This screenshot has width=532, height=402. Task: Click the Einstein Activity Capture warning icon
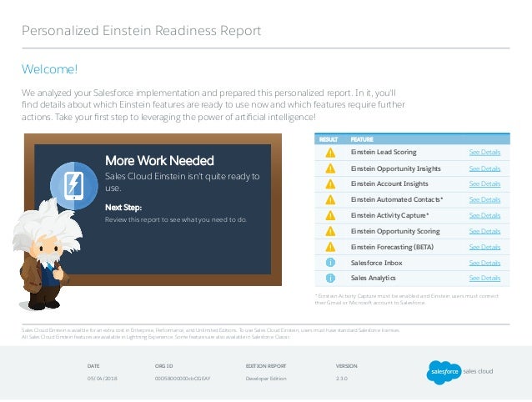click(330, 216)
